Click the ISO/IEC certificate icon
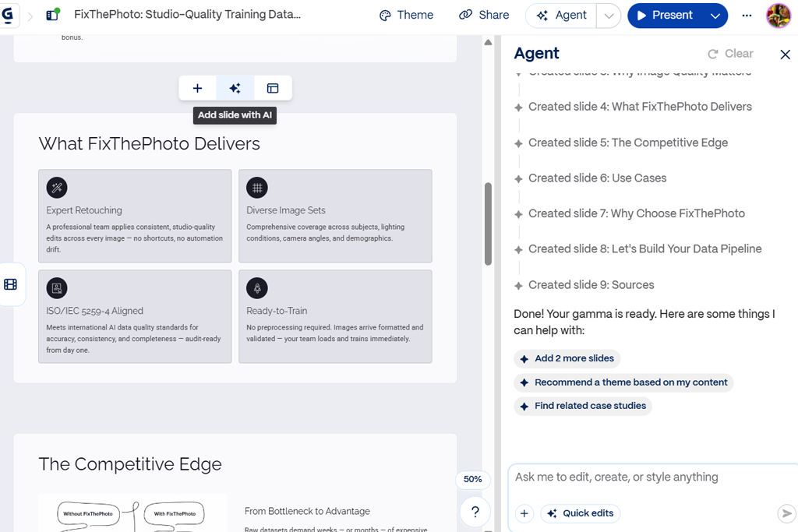 57,288
